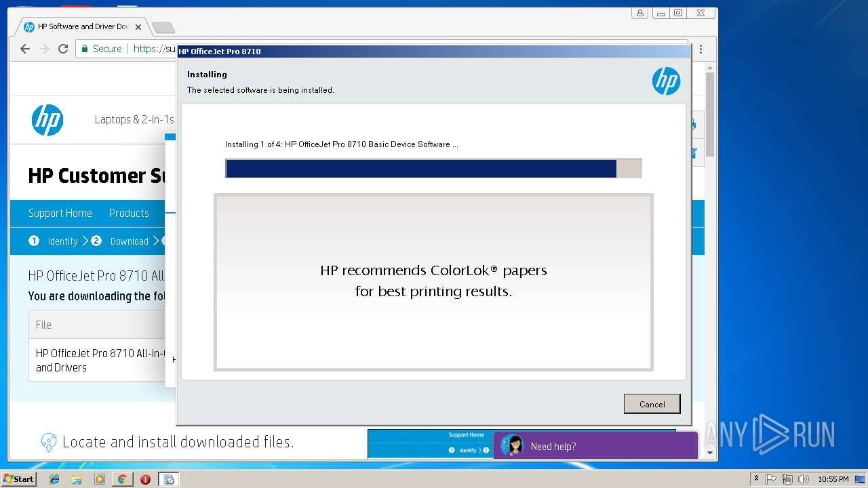Open Support Home link
This screenshot has width=868, height=488.
(x=60, y=213)
